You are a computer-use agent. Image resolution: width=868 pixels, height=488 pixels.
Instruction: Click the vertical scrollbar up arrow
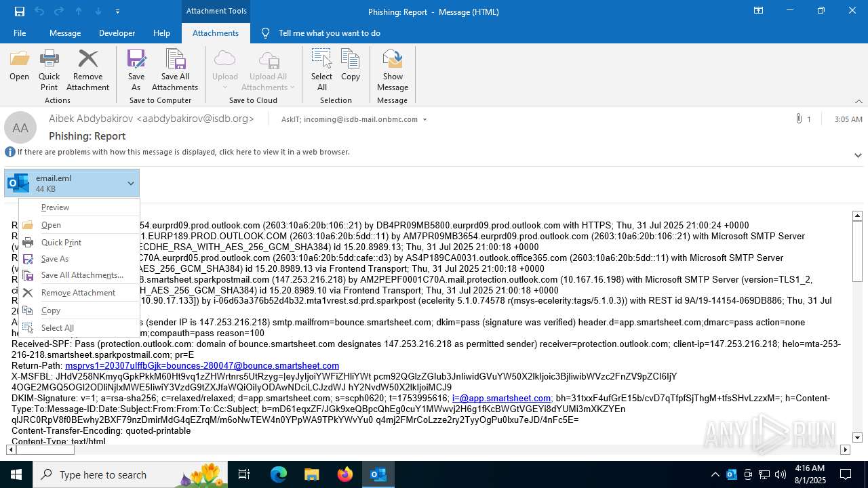857,216
